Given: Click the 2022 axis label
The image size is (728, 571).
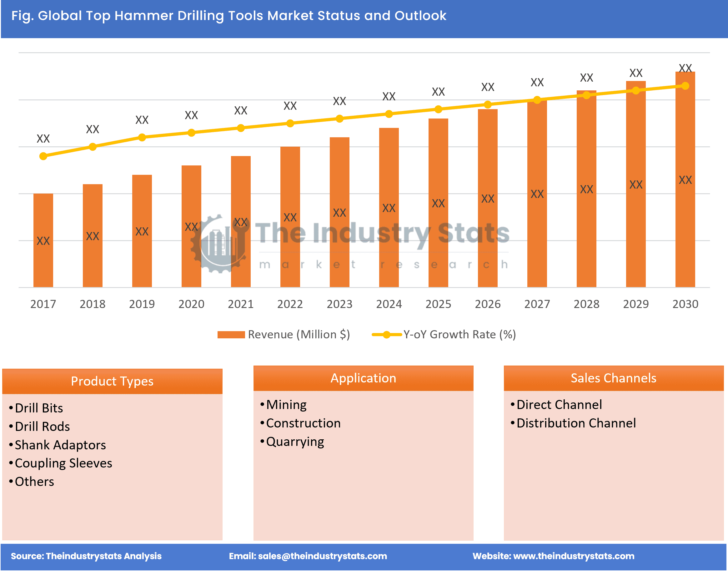Looking at the screenshot, I should pos(290,304).
